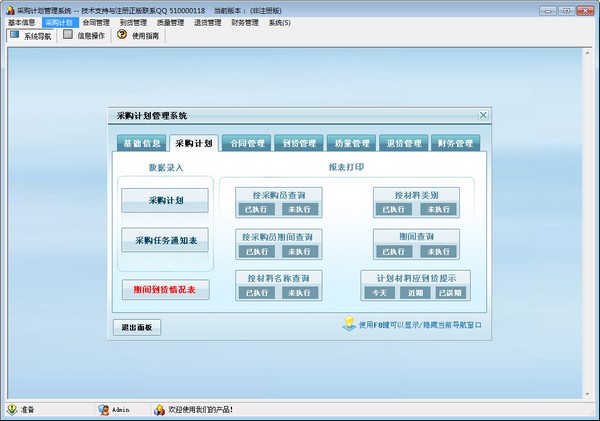Switch to the 质量管理 tab in panel
The width and height of the screenshot is (600, 421).
(x=352, y=143)
